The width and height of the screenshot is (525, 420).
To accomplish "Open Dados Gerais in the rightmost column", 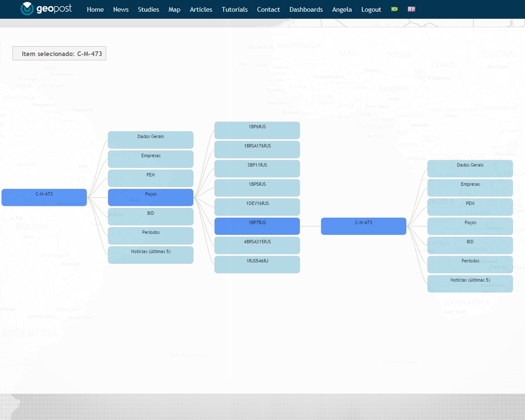I will pos(470,168).
